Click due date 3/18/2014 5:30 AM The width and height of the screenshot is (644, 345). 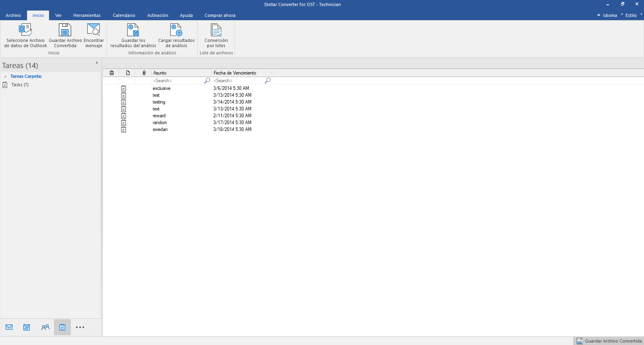pyautogui.click(x=232, y=129)
